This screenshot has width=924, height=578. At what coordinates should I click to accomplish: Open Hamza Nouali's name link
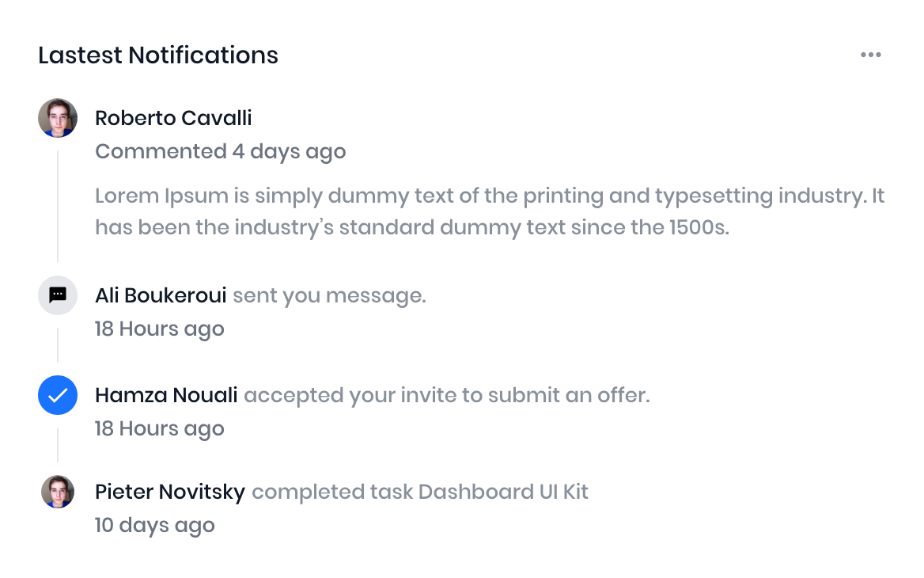point(166,395)
